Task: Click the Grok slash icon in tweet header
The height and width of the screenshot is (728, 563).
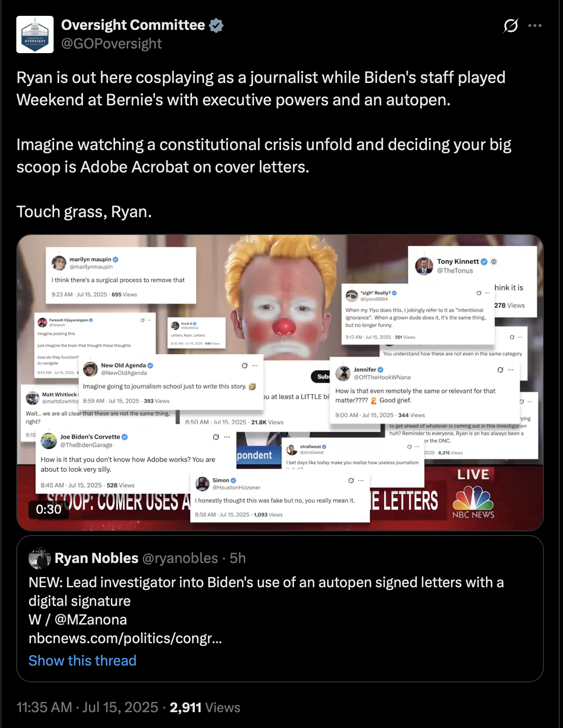Action: (510, 26)
